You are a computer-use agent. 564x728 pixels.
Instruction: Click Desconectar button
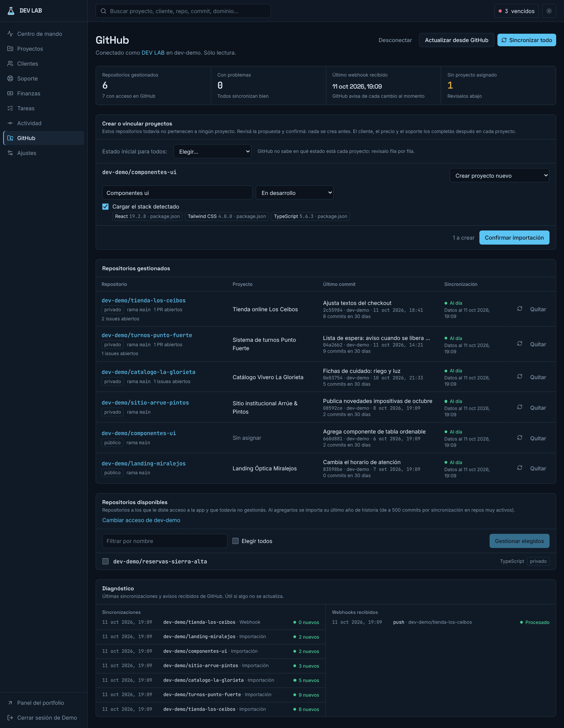coord(395,40)
